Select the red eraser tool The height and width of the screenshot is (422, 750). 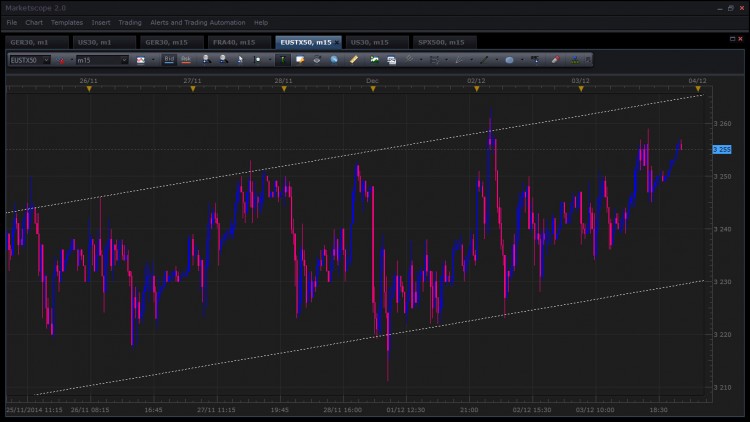tap(555, 60)
